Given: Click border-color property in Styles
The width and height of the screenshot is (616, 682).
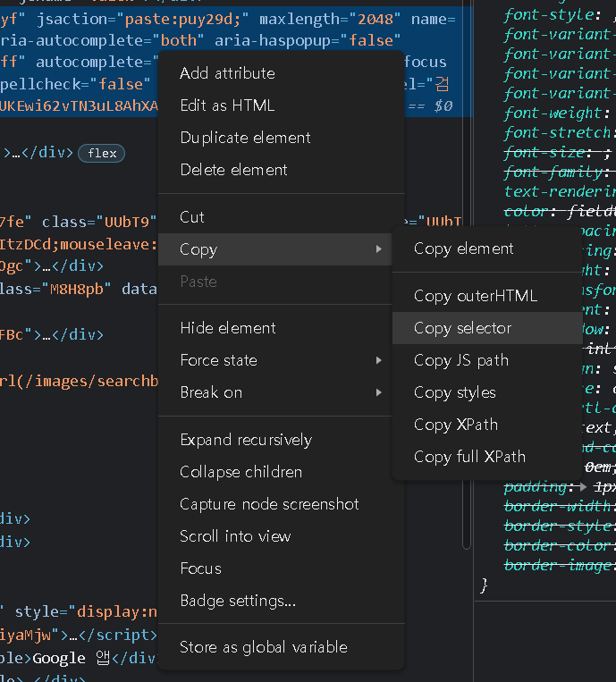Looking at the screenshot, I should click(557, 545).
